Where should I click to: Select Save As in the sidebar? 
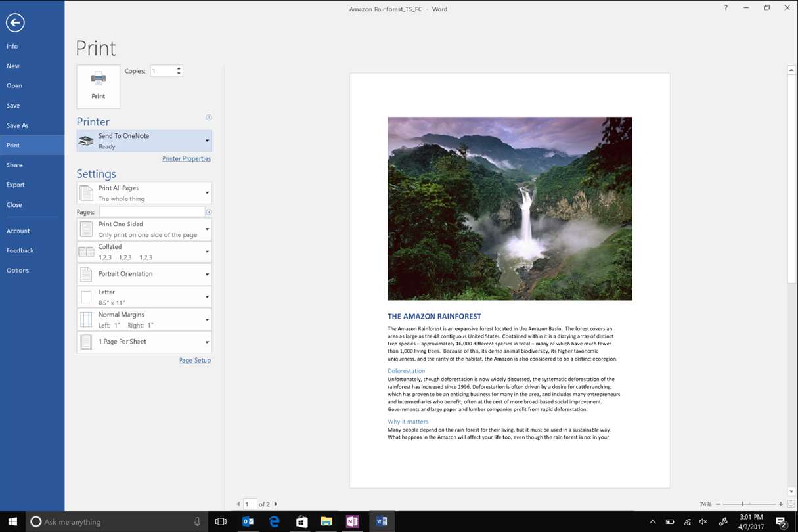click(17, 125)
